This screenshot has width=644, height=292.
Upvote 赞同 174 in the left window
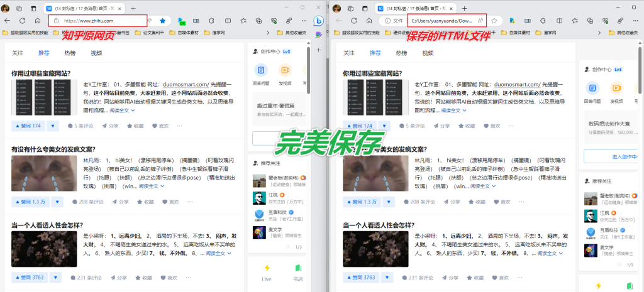coord(28,126)
